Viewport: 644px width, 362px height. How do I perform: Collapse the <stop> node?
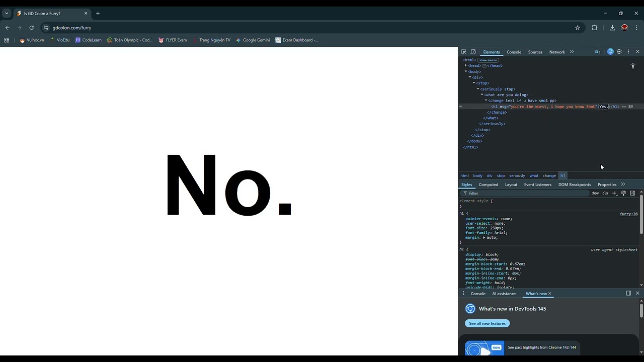click(474, 83)
